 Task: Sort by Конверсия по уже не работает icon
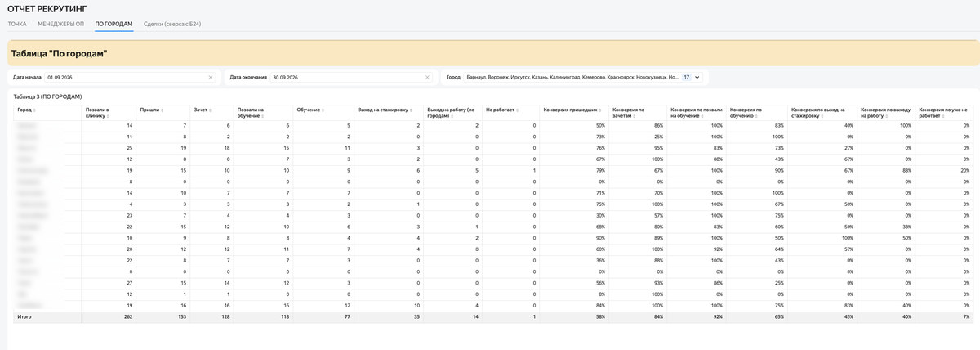[943, 115]
